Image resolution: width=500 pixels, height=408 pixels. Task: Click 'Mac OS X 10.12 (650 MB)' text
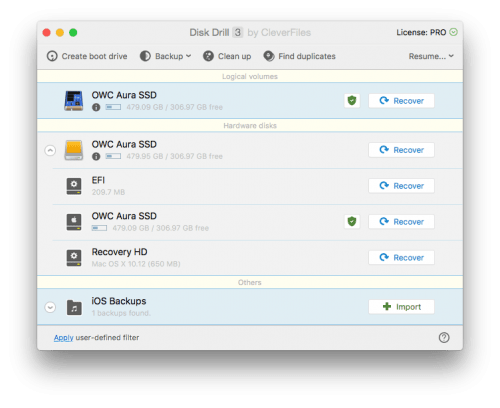pyautogui.click(x=136, y=264)
